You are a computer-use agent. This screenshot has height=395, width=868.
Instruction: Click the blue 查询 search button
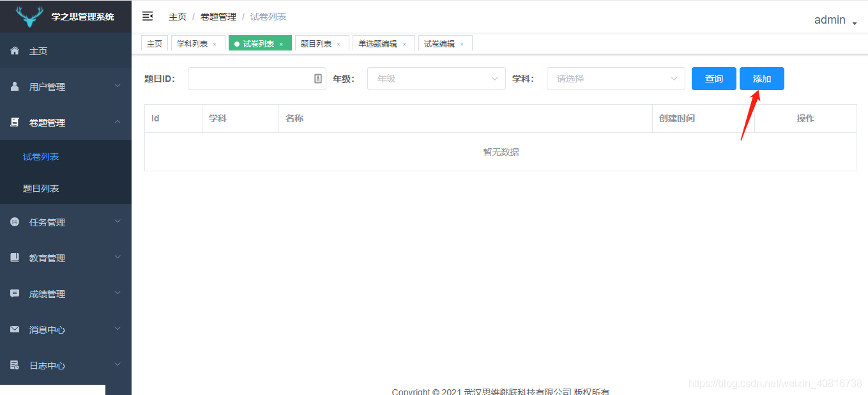coord(713,78)
